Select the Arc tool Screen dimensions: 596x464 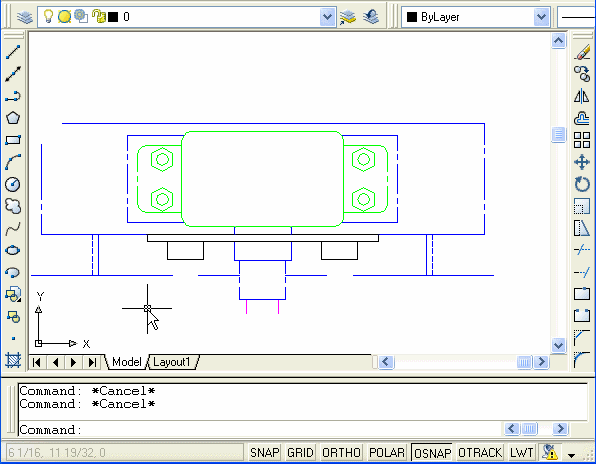(13, 162)
